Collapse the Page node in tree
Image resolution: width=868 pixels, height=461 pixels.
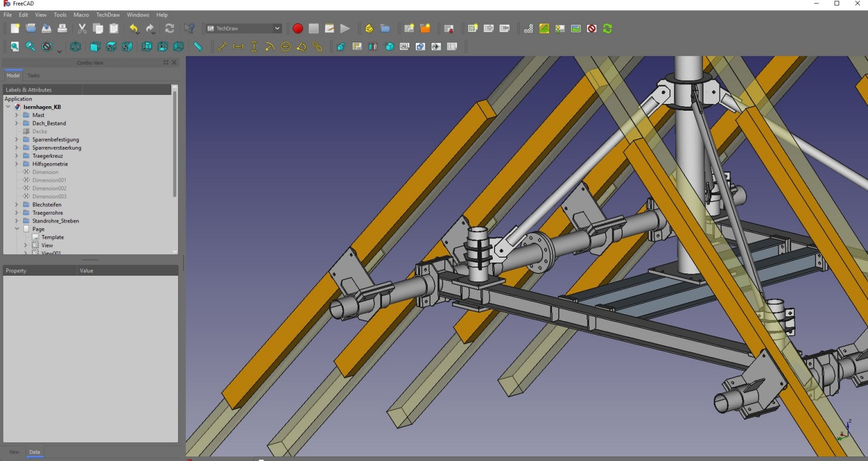coord(16,229)
